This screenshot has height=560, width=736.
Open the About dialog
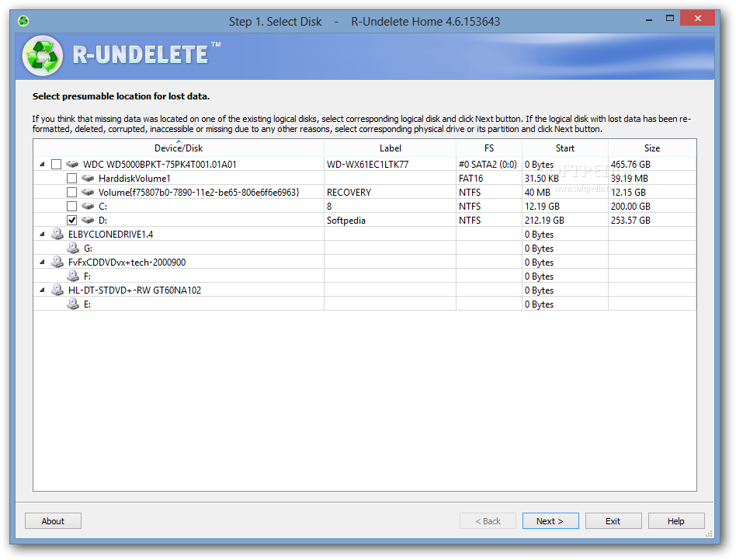pyautogui.click(x=53, y=521)
